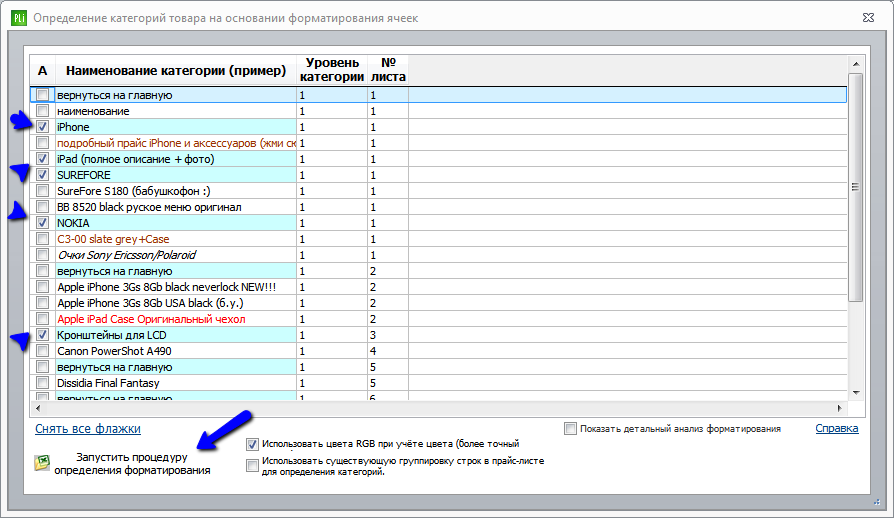Viewport: 894px width, 518px height.
Task: Click the vertical scrollbar down arrow
Action: click(x=856, y=393)
